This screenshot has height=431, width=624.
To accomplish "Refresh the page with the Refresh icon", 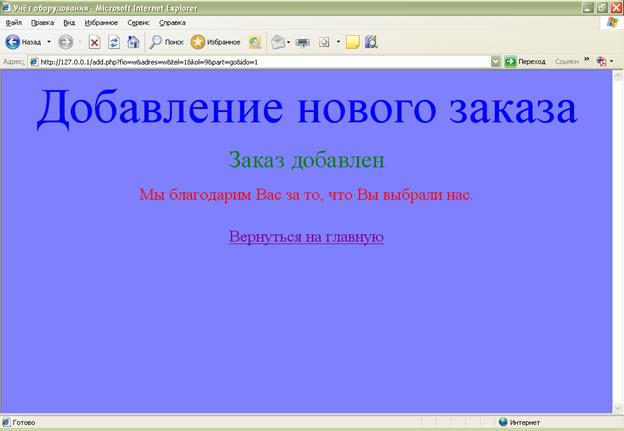I will (x=114, y=42).
